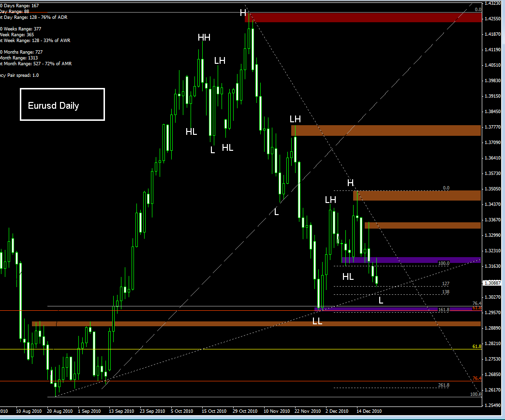Select the 1.25490 price axis label

pyautogui.click(x=493, y=405)
